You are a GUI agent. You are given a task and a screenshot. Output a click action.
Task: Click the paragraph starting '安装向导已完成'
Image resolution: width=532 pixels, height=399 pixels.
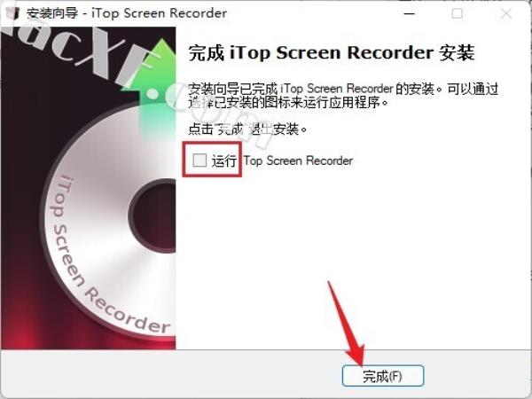(343, 96)
